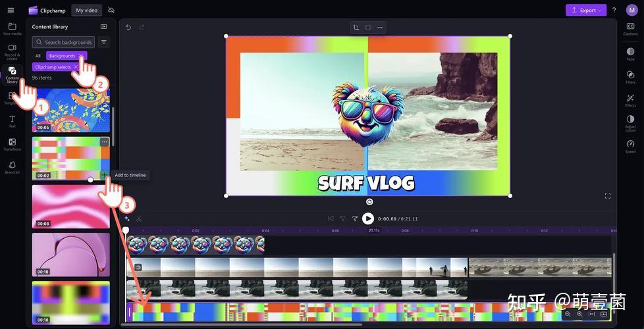644x329 pixels.
Task: Rewind 5 seconds
Action: tap(342, 218)
